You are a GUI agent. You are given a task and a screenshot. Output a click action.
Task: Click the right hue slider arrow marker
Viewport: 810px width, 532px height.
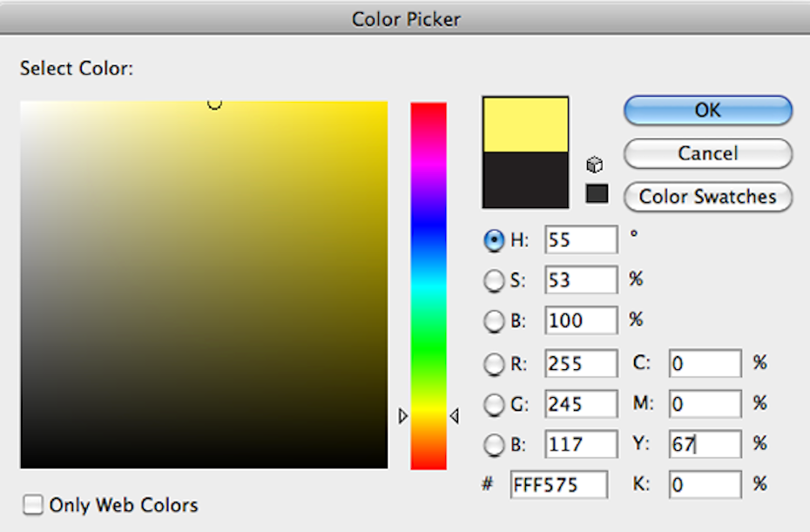click(454, 417)
